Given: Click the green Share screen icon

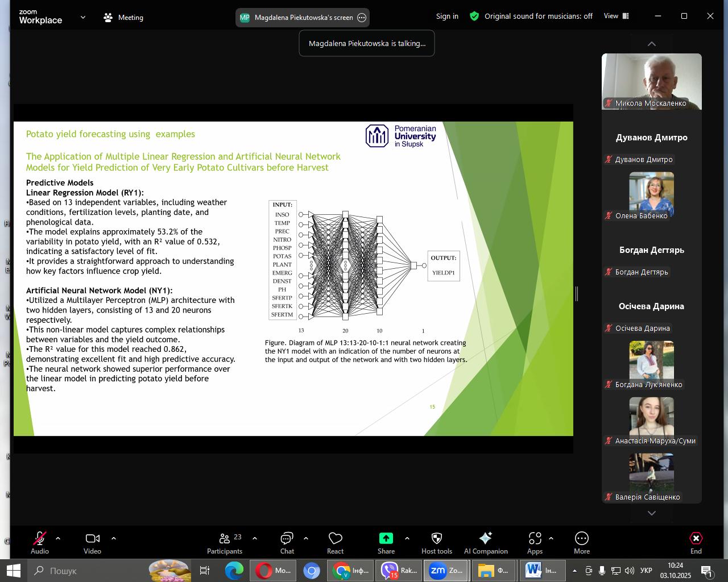Looking at the screenshot, I should 386,538.
